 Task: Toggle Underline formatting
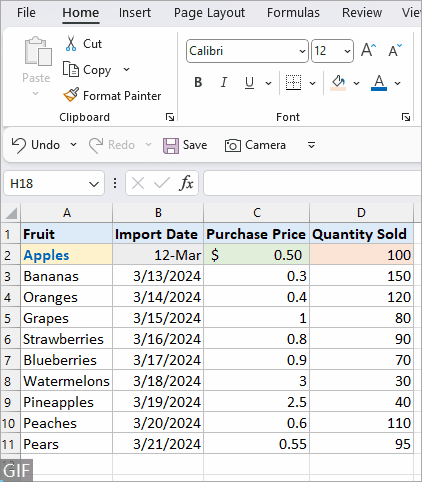(x=249, y=82)
